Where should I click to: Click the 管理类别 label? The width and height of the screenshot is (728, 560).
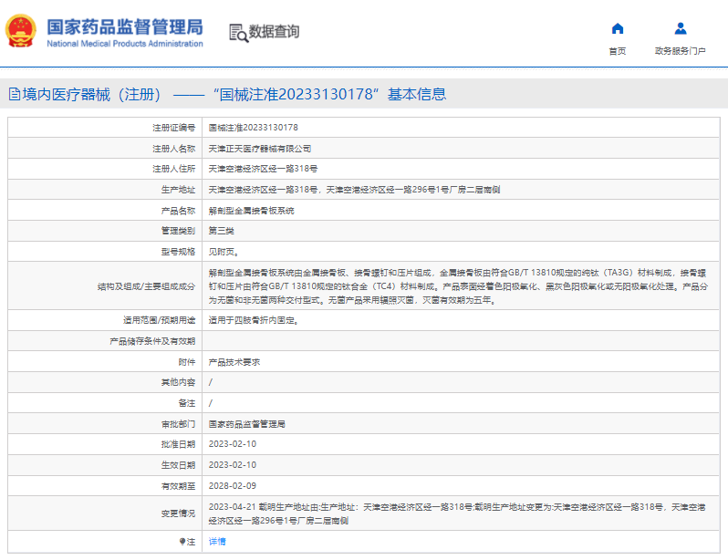(x=178, y=231)
